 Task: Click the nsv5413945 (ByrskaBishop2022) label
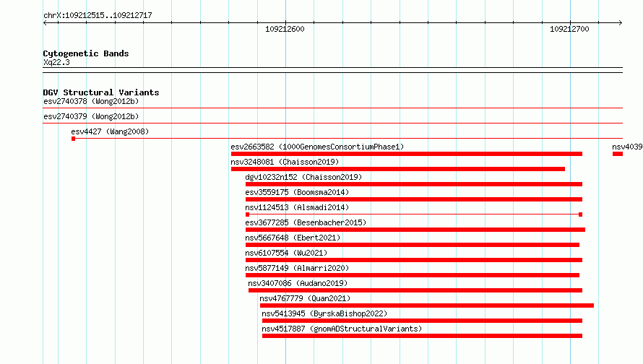coord(324,313)
